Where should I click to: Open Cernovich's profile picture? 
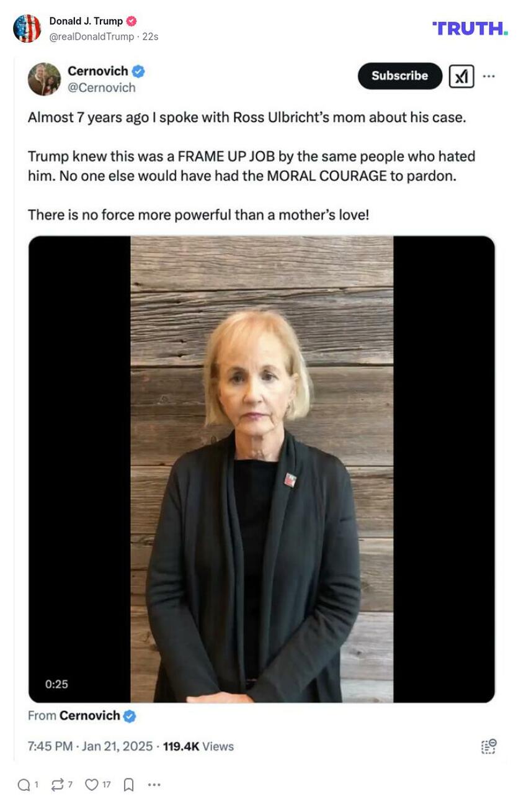tap(44, 79)
